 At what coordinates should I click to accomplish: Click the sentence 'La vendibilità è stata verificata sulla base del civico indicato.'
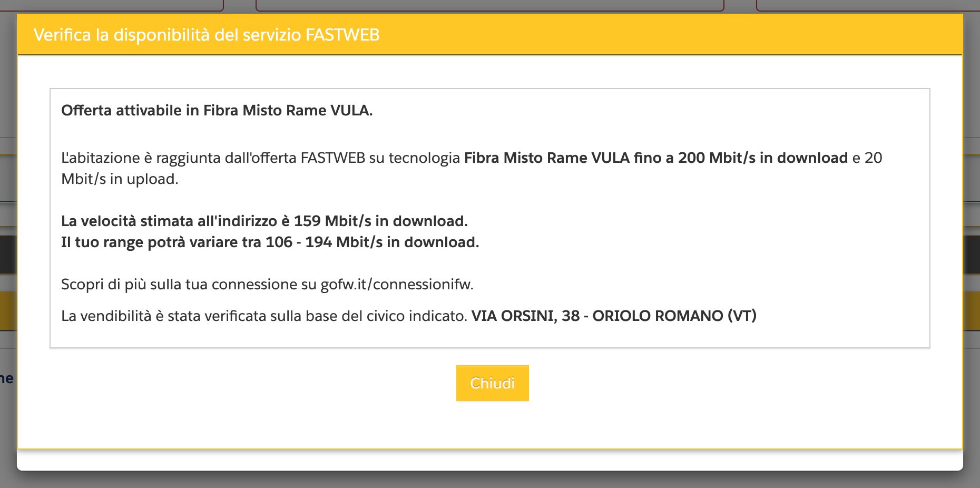pyautogui.click(x=264, y=316)
